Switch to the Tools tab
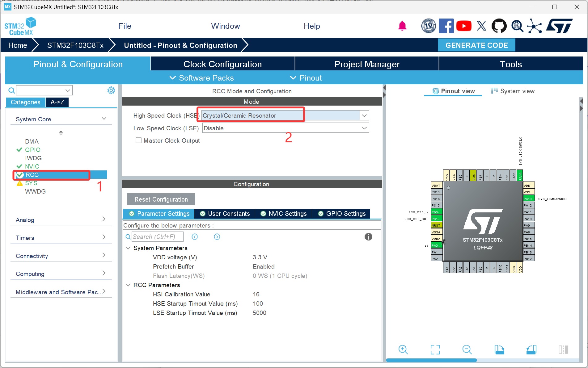This screenshot has width=588, height=368. click(511, 64)
